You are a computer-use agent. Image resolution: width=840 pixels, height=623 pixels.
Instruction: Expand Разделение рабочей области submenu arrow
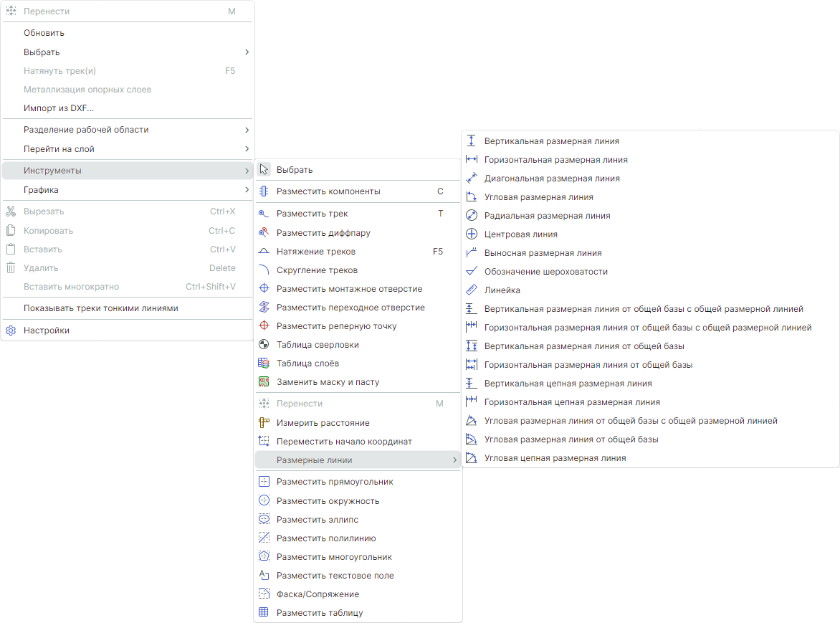tap(247, 130)
